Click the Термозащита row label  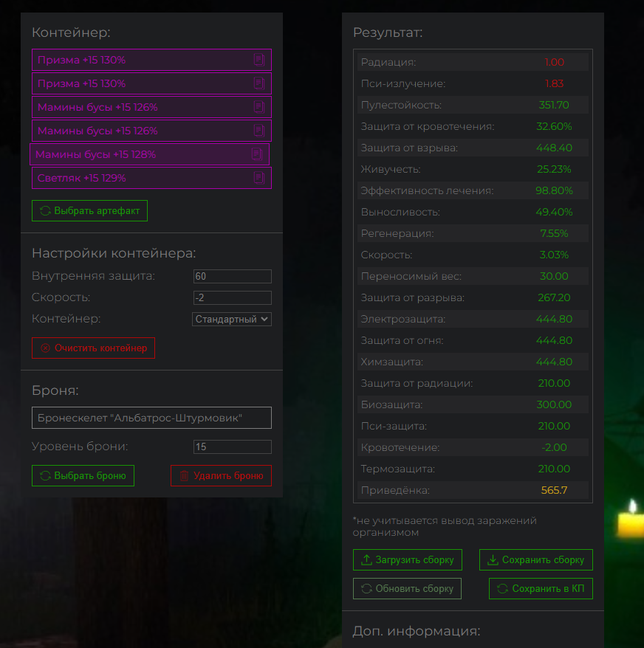(398, 469)
